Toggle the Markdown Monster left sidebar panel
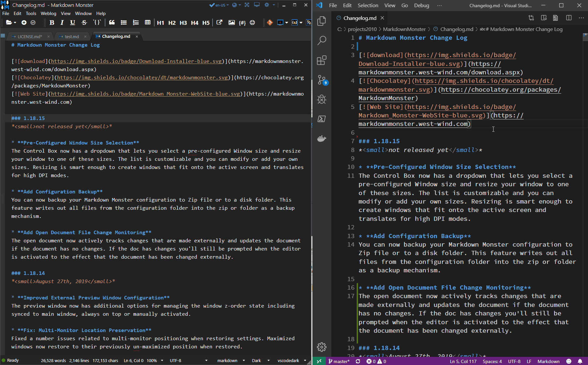The width and height of the screenshot is (588, 365). click(x=3, y=36)
